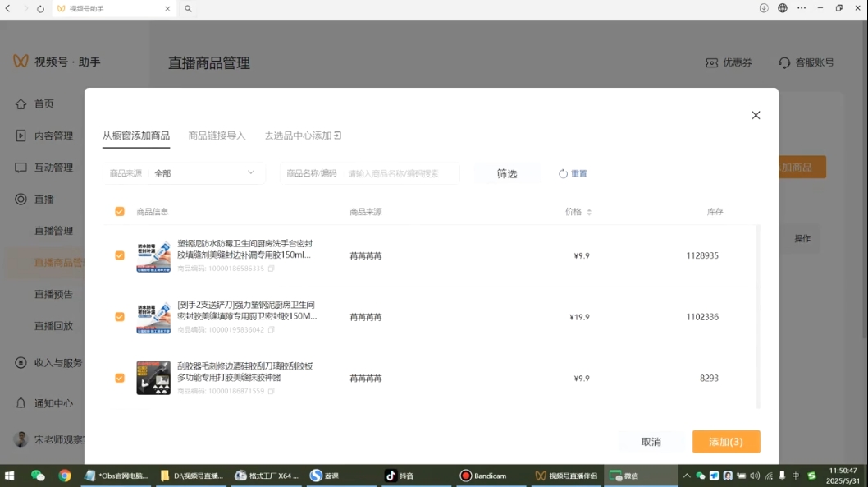Click the 首页 home icon in sidebar

(21, 103)
